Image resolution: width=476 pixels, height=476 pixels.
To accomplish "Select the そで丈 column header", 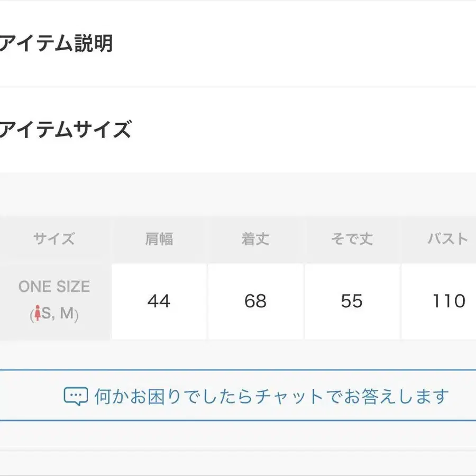I will 352,240.
